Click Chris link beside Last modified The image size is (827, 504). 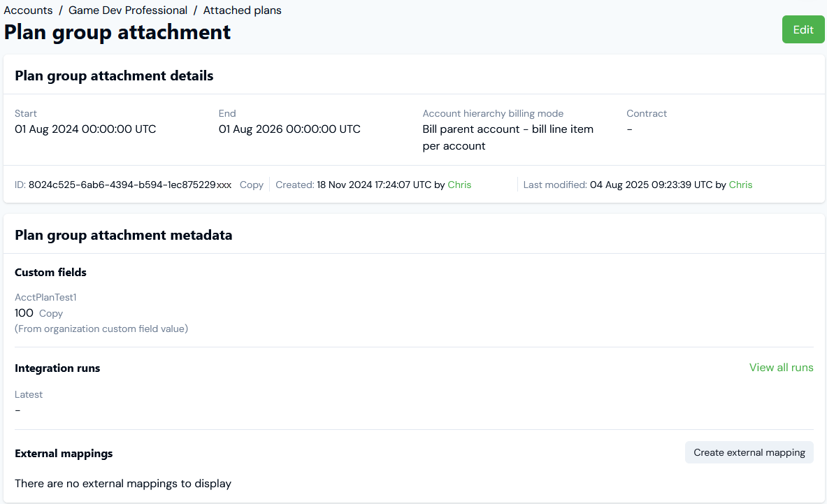[740, 185]
